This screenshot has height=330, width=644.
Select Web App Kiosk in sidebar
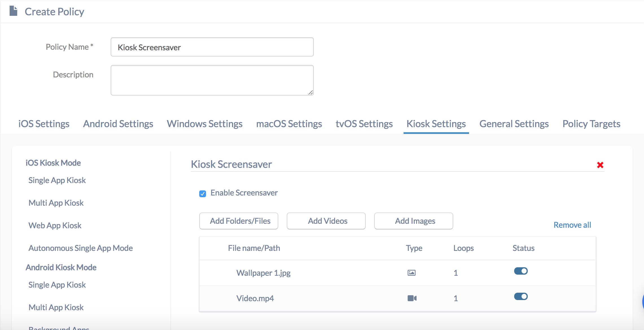coord(55,225)
